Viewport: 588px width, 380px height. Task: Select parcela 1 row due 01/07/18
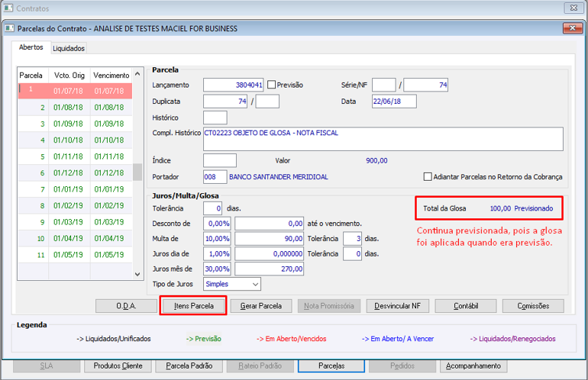click(x=75, y=91)
